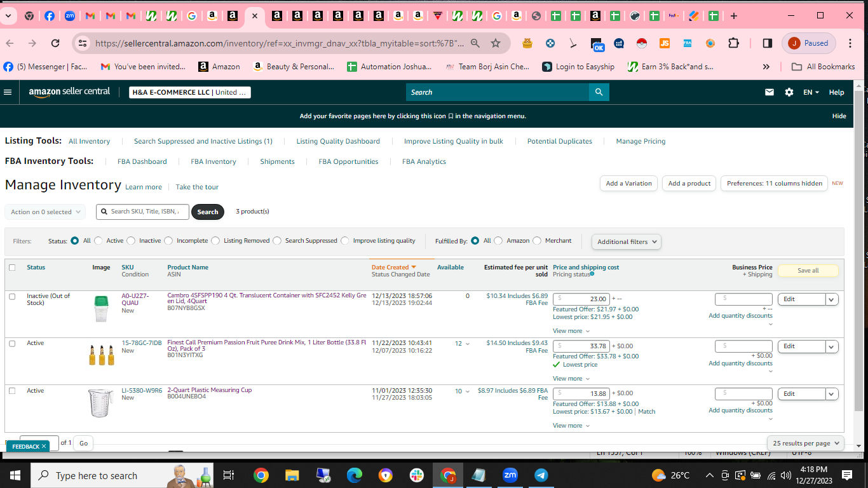Open File Explorer from the taskbar

[292, 475]
